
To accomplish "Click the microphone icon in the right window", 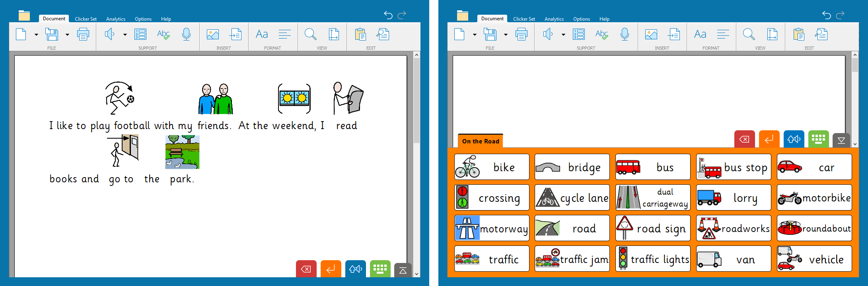I will [625, 35].
